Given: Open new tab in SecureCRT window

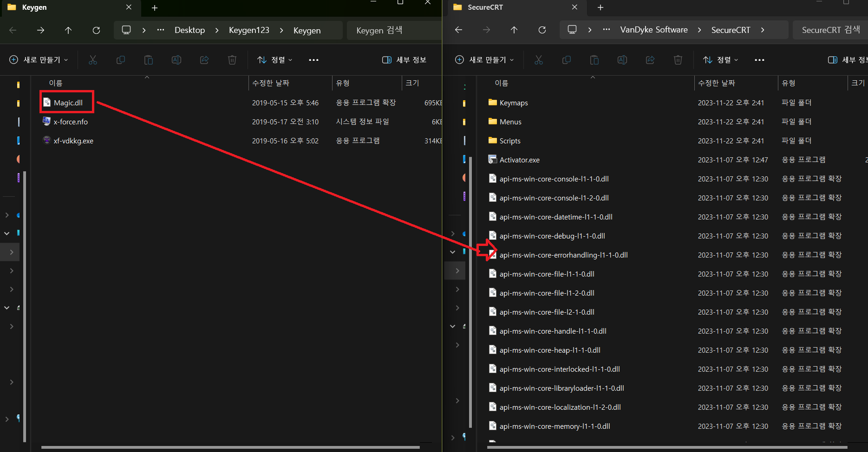Looking at the screenshot, I should click(600, 8).
